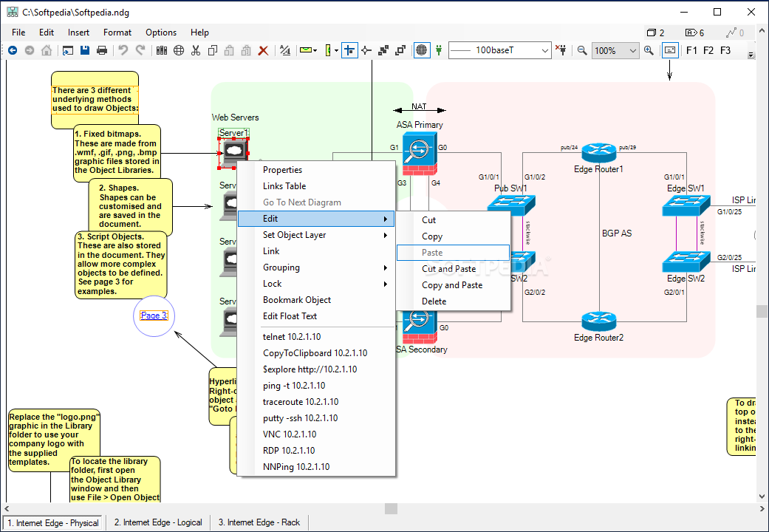769x532 pixels.
Task: Click the redo arrow icon
Action: click(140, 50)
